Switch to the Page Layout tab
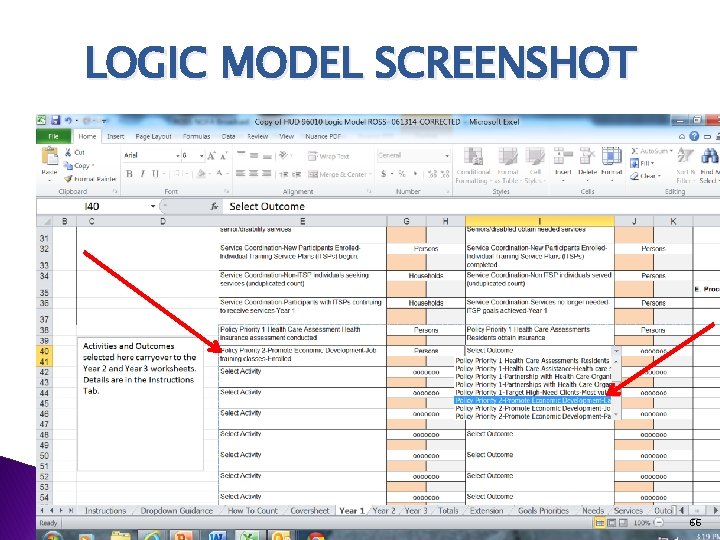The width and height of the screenshot is (720, 540). coord(153,136)
